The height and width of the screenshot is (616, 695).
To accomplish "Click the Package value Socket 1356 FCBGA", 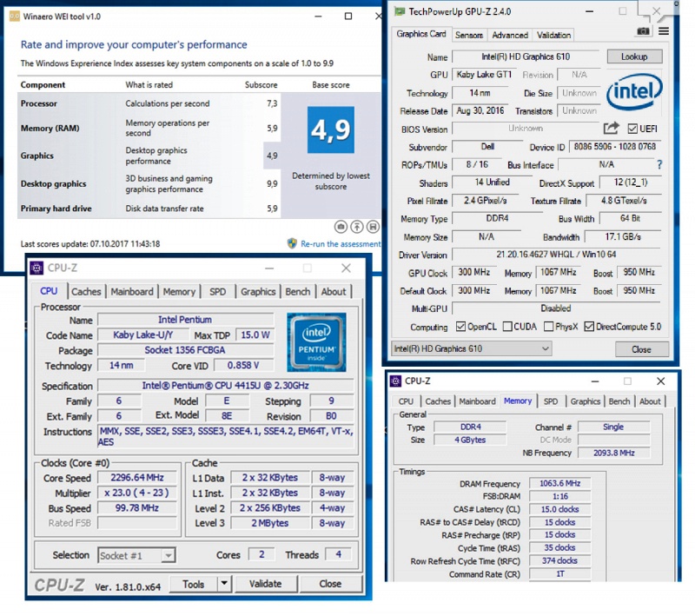I will (185, 350).
